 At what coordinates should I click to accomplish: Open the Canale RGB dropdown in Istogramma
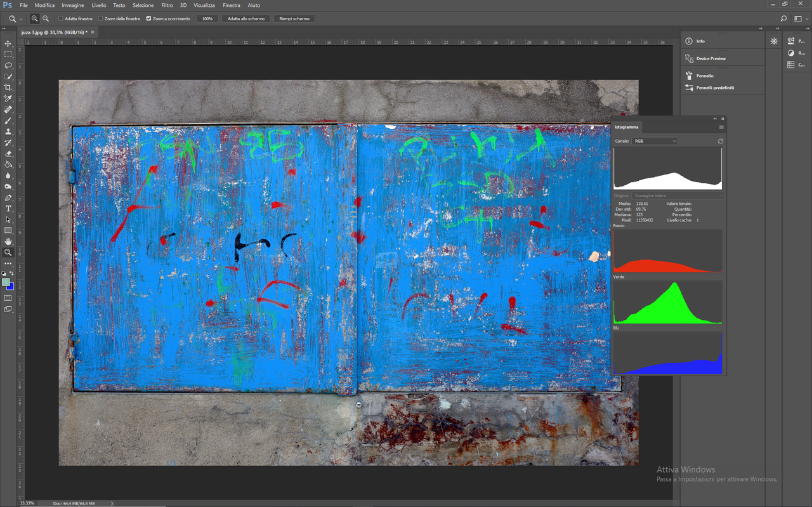pos(655,140)
